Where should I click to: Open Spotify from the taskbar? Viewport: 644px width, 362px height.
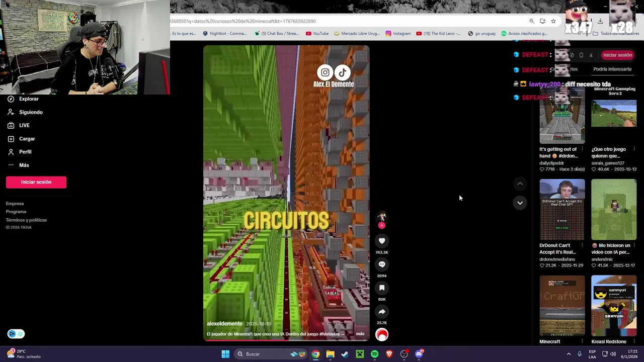[x=374, y=354]
